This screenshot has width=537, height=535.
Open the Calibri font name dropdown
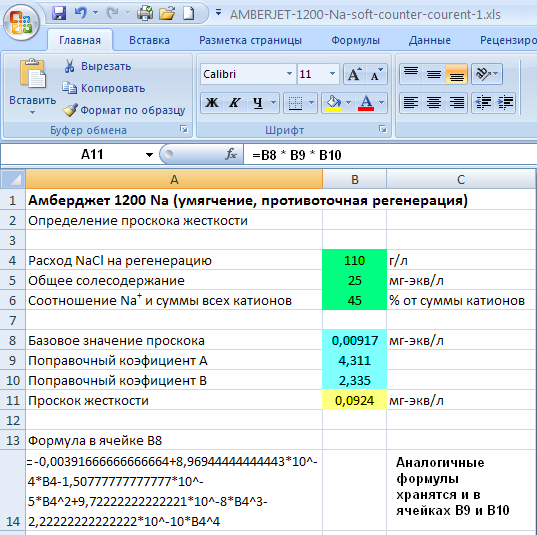tap(289, 74)
